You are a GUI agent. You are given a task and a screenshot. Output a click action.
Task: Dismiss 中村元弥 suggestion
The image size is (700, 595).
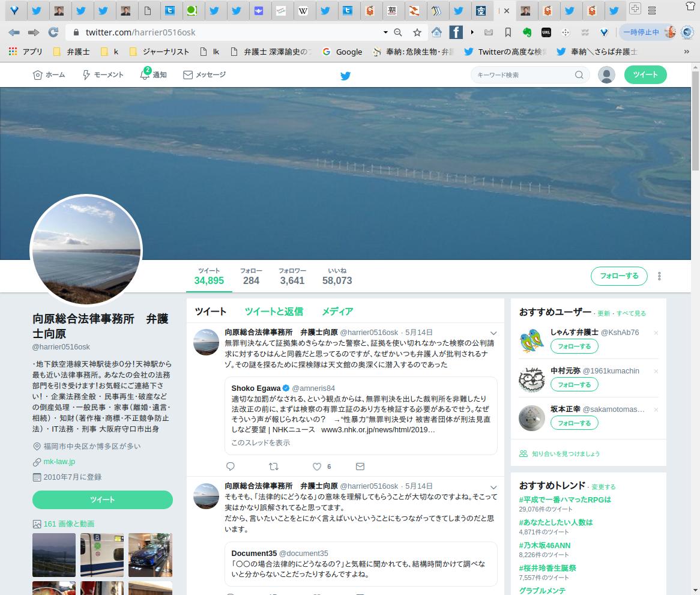click(656, 372)
